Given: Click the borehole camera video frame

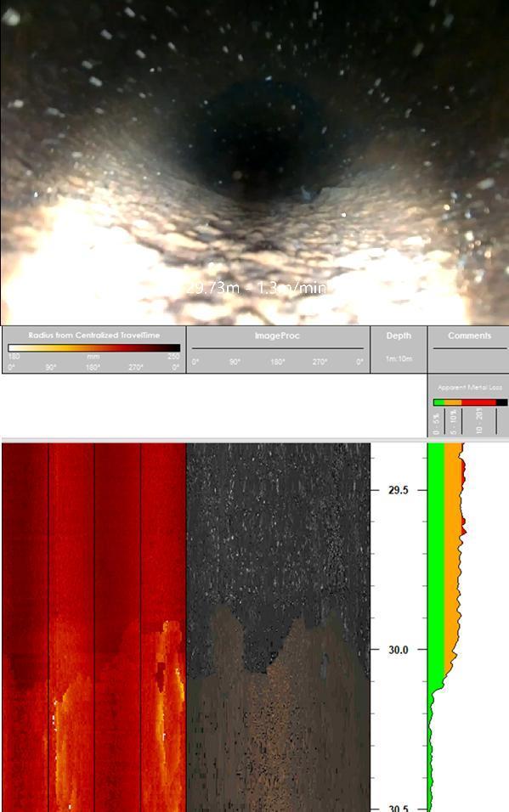Looking at the screenshot, I should pyautogui.click(x=255, y=162).
